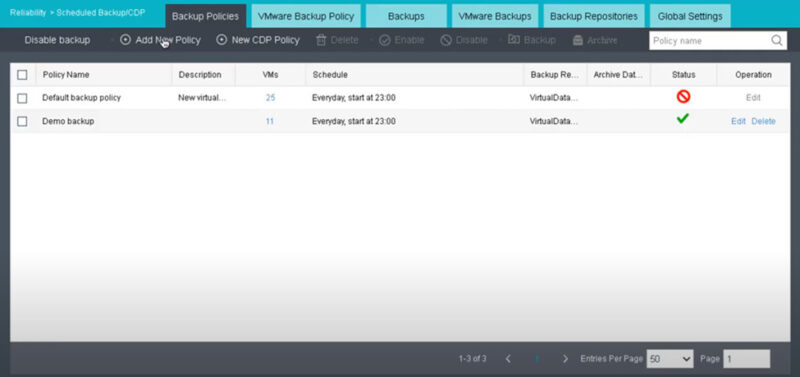Screen dimensions: 800x377
Task: Select the Default backup policy name
Action: point(82,97)
